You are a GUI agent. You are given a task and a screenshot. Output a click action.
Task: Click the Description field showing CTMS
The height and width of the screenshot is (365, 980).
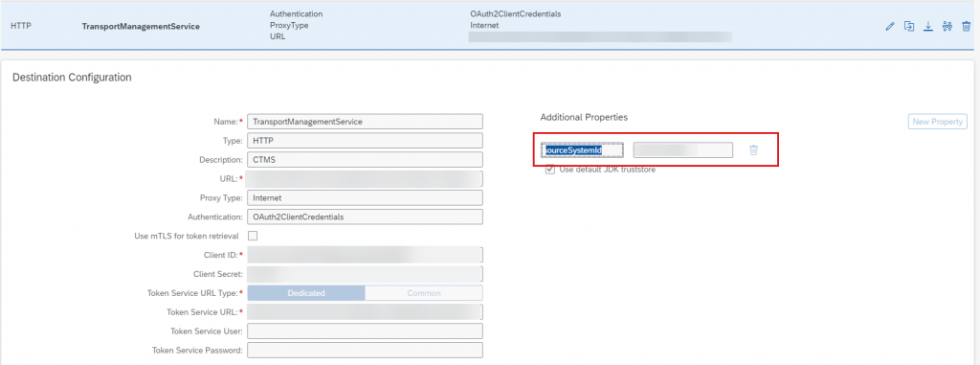pos(365,160)
